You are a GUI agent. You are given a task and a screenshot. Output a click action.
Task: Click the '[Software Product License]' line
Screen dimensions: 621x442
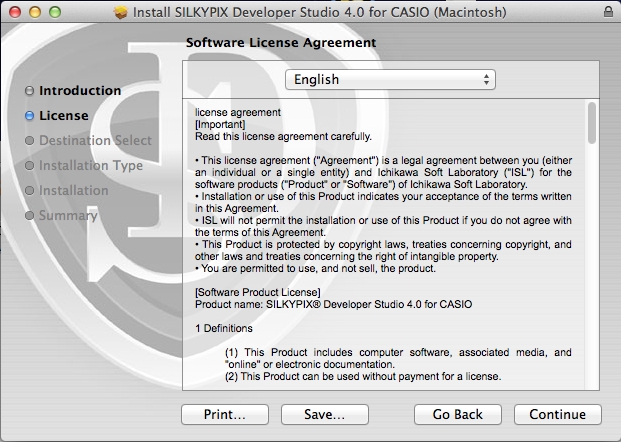click(x=258, y=292)
